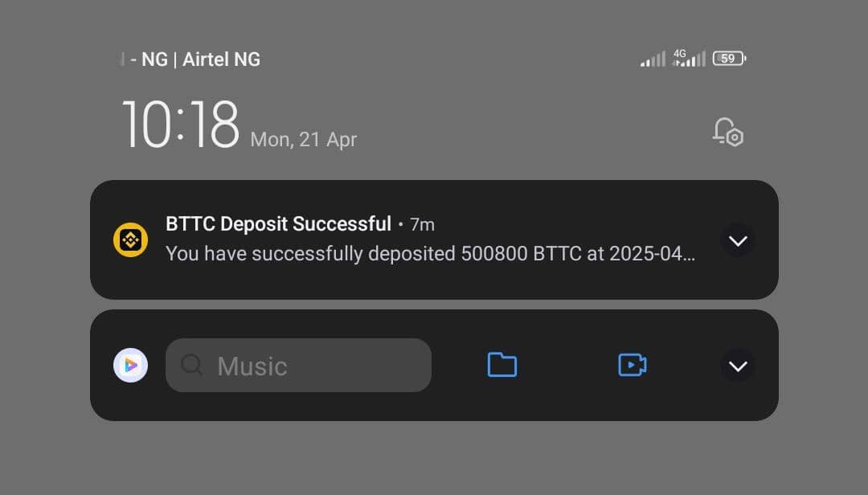Tap the gray area below the notifications
The height and width of the screenshot is (495, 868).
click(x=434, y=460)
